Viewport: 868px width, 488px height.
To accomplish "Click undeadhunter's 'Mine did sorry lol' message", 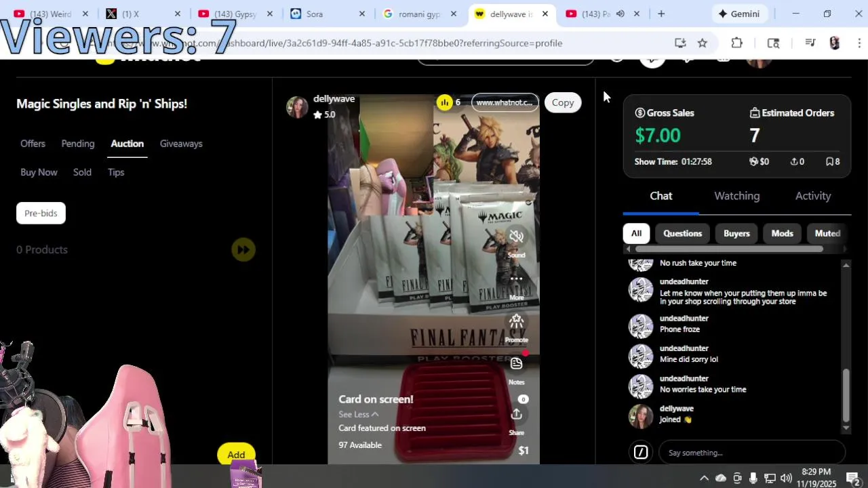I will 688,359.
